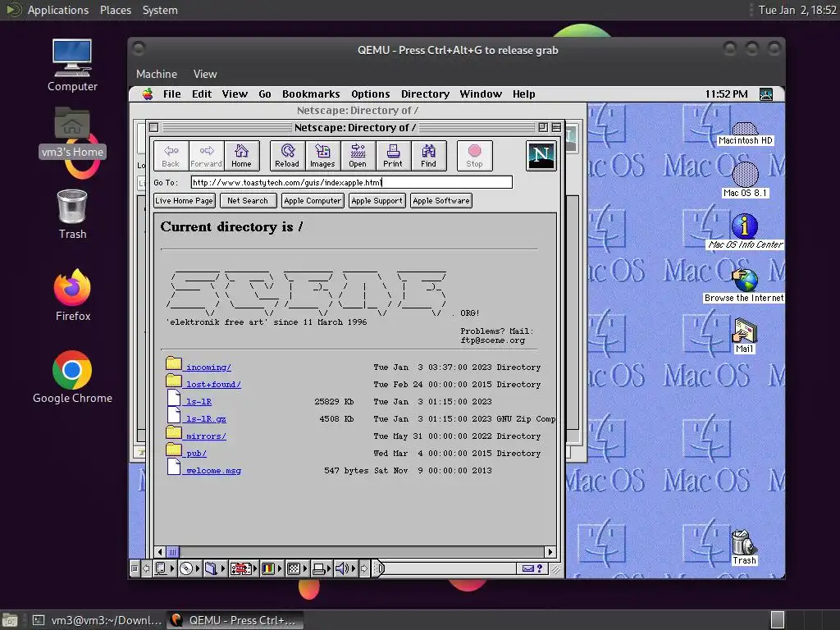Screen dimensions: 840x630
Task: Open the Directory menu
Action: pos(426,94)
